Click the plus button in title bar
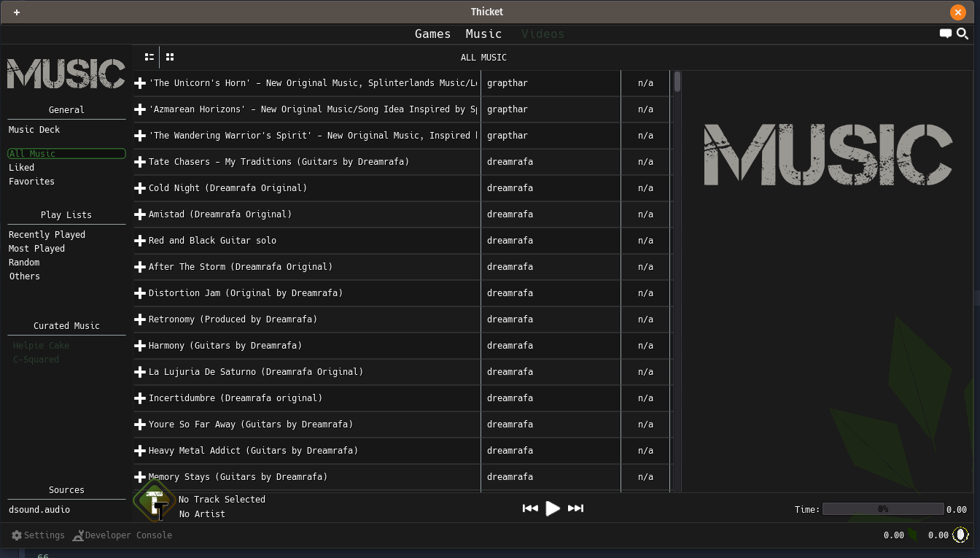 (17, 12)
